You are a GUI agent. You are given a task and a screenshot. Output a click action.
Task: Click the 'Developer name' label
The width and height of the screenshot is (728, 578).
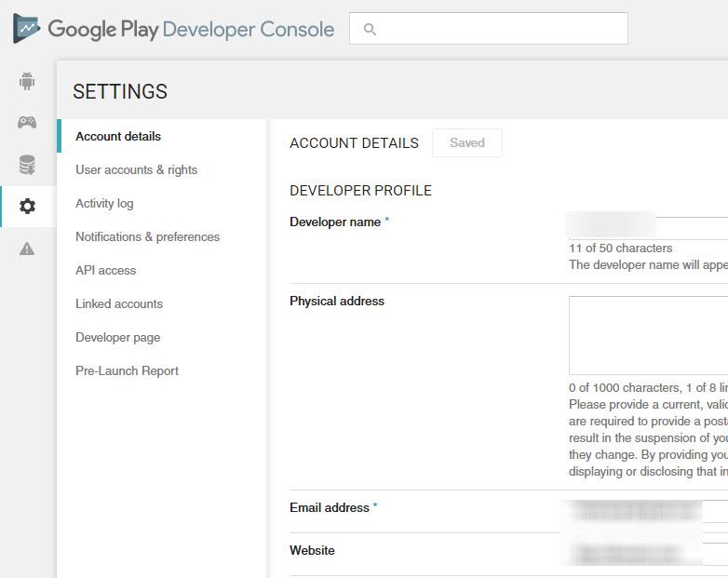tap(335, 222)
